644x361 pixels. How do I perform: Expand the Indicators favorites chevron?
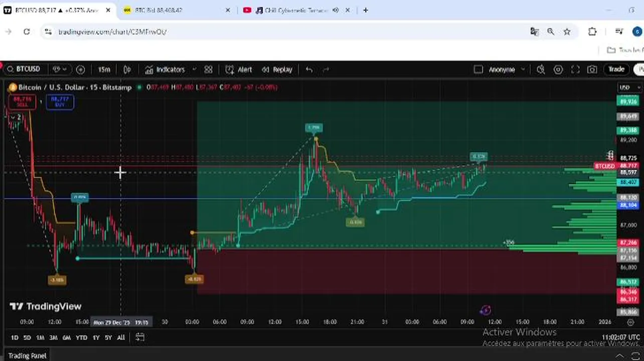[194, 70]
